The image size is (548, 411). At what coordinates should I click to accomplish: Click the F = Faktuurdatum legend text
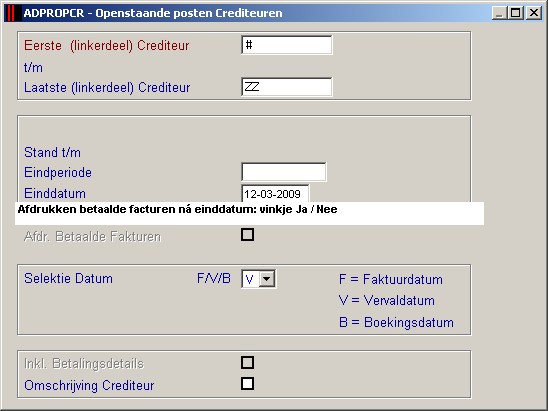tap(391, 279)
